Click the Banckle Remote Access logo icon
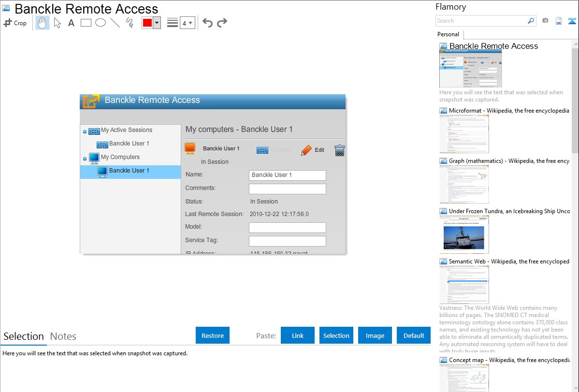This screenshot has height=392, width=579. point(91,101)
